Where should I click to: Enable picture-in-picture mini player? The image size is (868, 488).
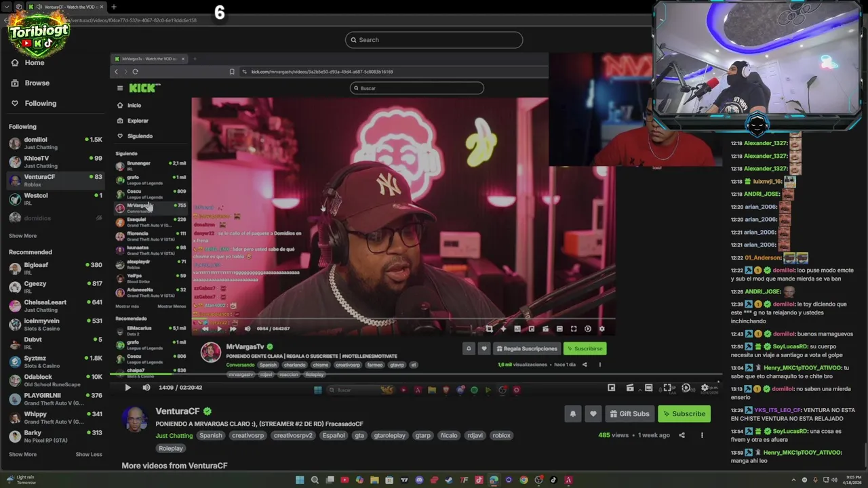point(611,388)
